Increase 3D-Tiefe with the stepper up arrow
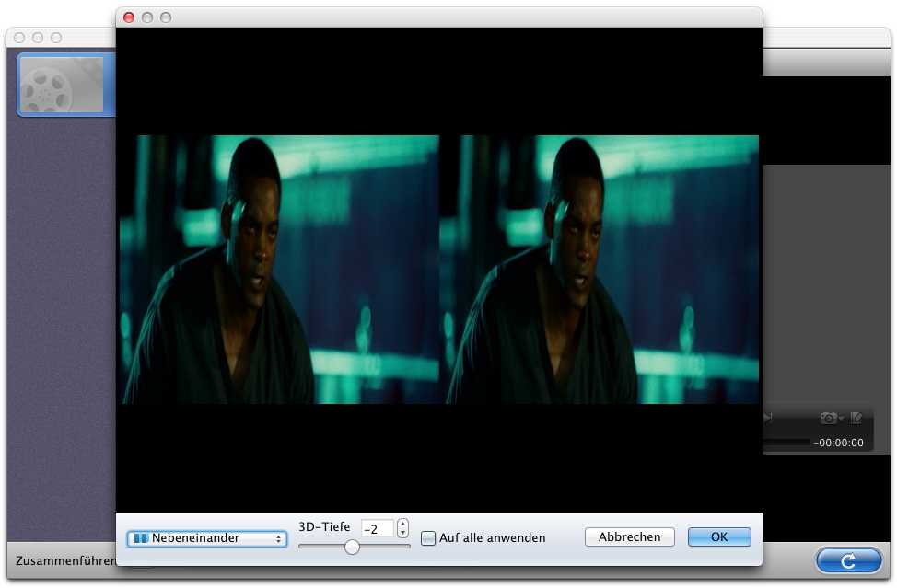Image resolution: width=897 pixels, height=588 pixels. pos(402,524)
